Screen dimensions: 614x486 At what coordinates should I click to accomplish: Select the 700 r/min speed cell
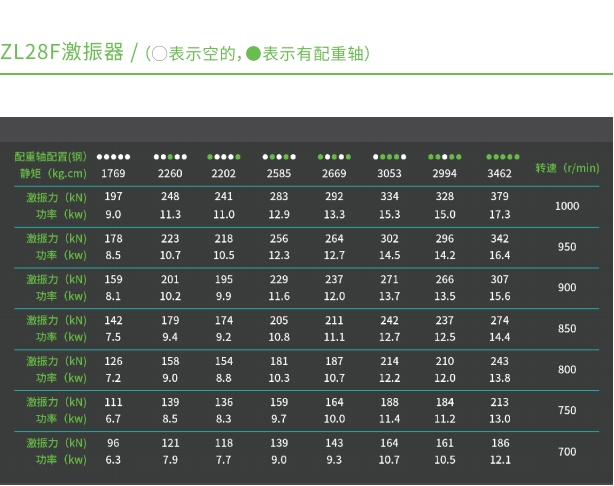[x=567, y=452]
